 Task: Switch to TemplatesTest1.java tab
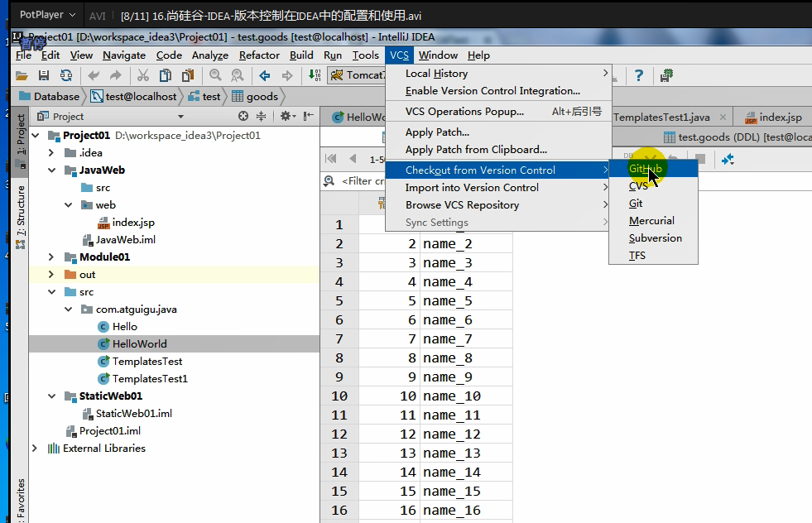661,117
